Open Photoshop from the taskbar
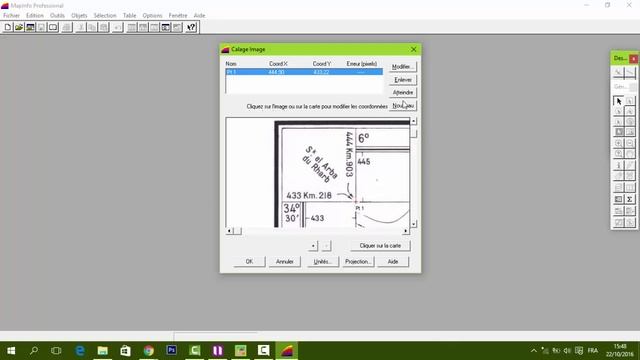The height and width of the screenshot is (360, 640). coord(171,350)
